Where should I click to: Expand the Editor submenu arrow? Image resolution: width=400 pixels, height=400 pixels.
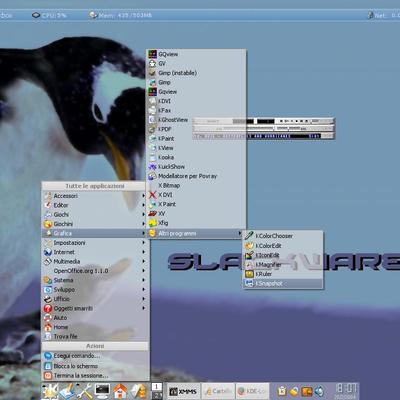coord(144,205)
